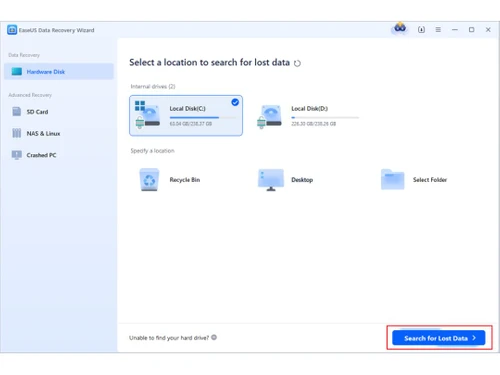Click the Crashed PC monitor icon
500x375 pixels.
pos(17,155)
